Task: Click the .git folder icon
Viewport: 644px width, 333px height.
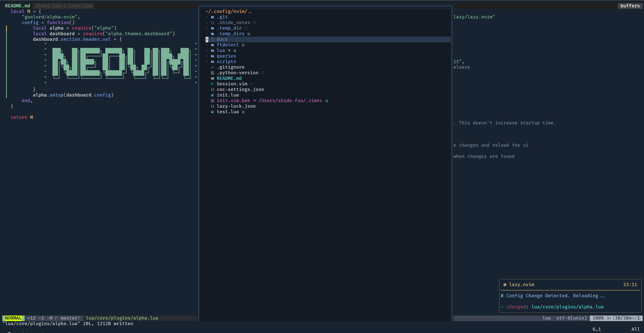Action: point(212,17)
